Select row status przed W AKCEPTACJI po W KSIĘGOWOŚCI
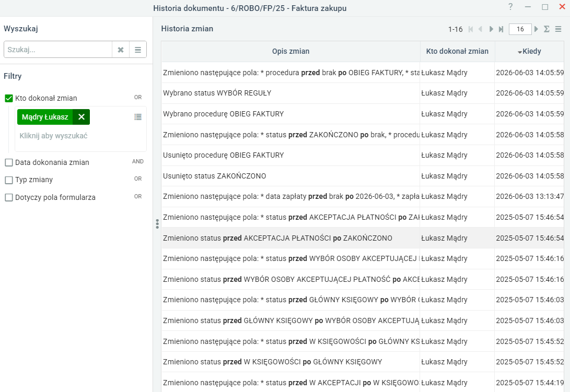The width and height of the screenshot is (570, 392). point(363,383)
